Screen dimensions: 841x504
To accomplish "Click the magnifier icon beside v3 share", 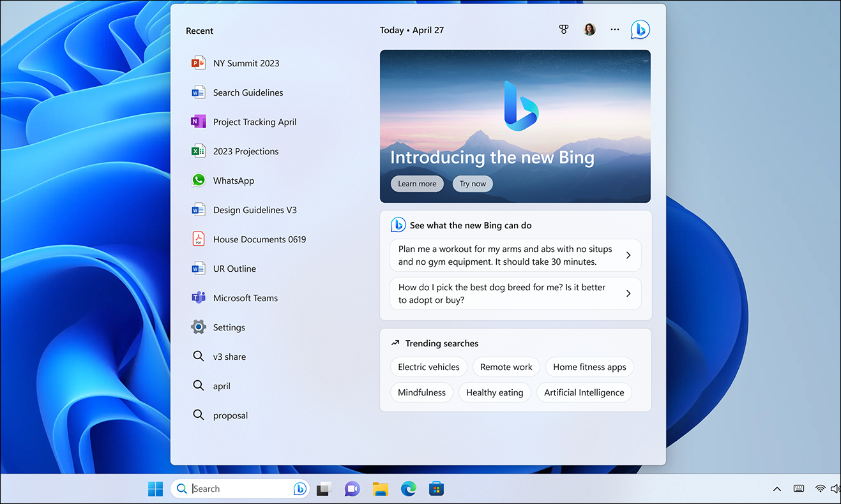I will pyautogui.click(x=199, y=357).
